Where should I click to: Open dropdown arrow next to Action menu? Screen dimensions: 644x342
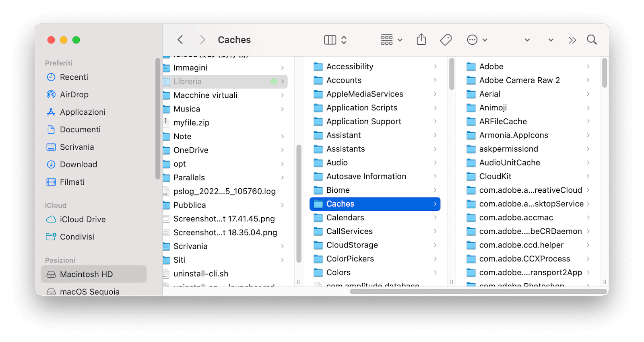[x=485, y=40]
